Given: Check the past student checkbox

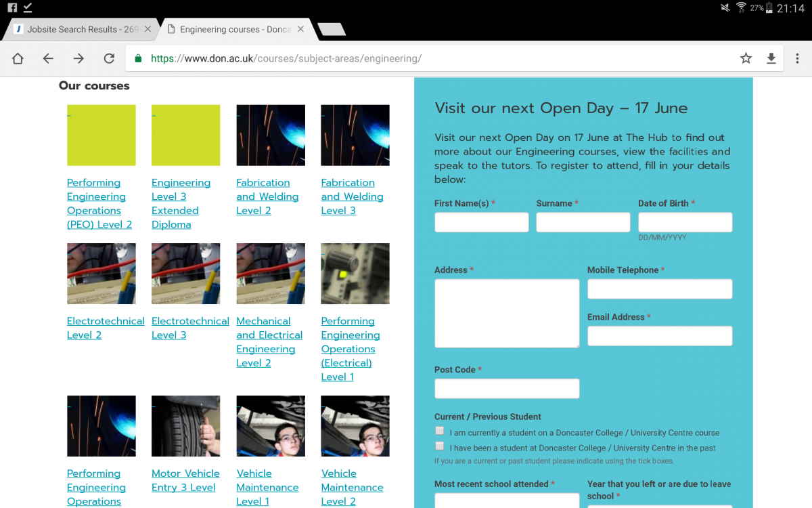Looking at the screenshot, I should pyautogui.click(x=440, y=446).
